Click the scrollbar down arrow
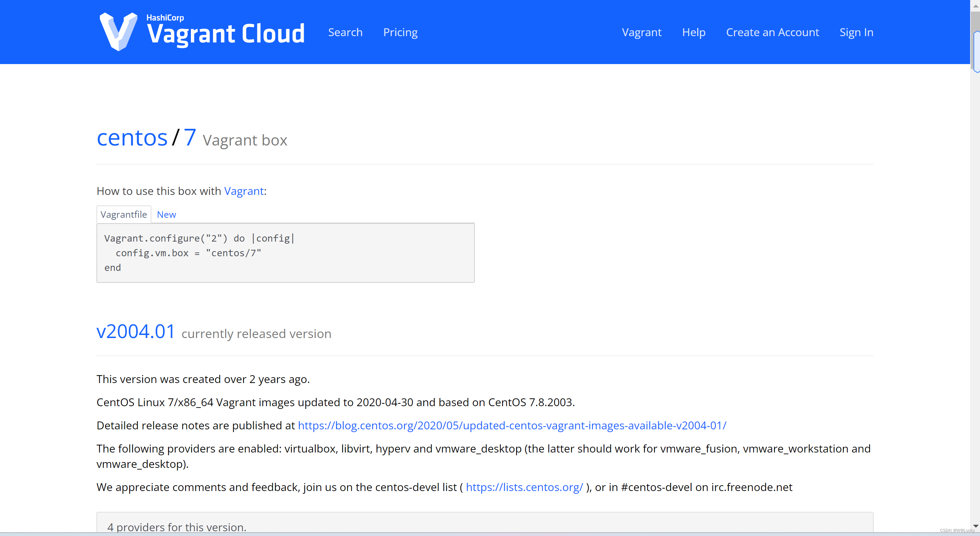 click(x=976, y=526)
